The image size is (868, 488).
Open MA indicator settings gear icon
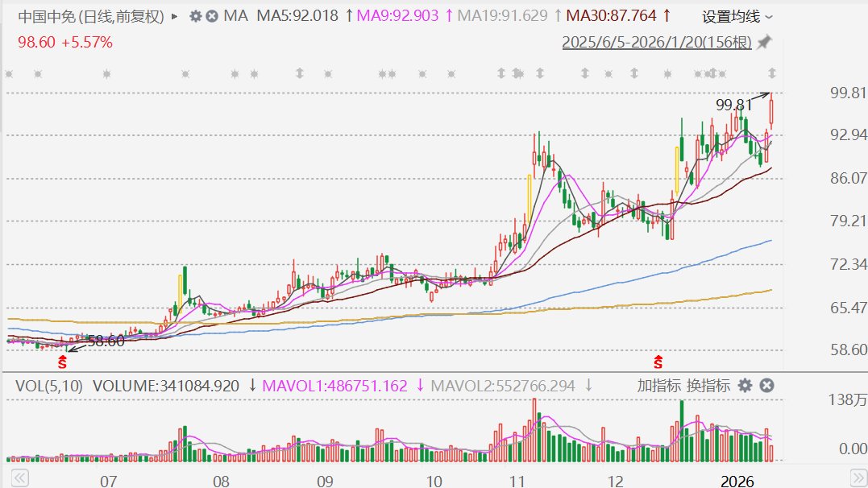pyautogui.click(x=195, y=16)
